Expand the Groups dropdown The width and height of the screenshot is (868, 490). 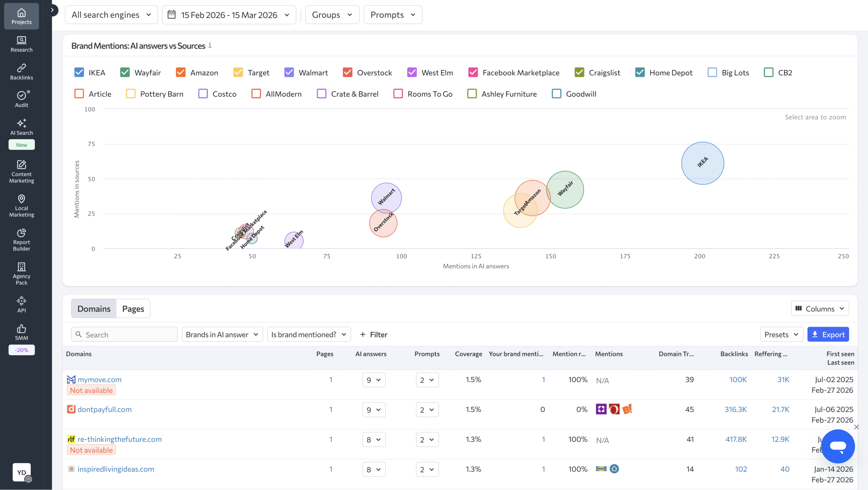point(332,15)
